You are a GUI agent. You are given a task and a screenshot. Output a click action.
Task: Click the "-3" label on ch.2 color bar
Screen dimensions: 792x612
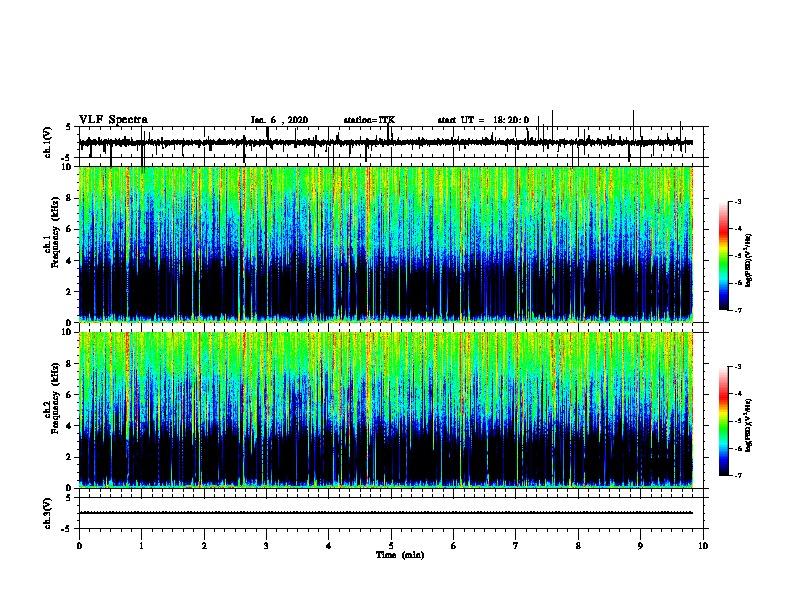(737, 367)
